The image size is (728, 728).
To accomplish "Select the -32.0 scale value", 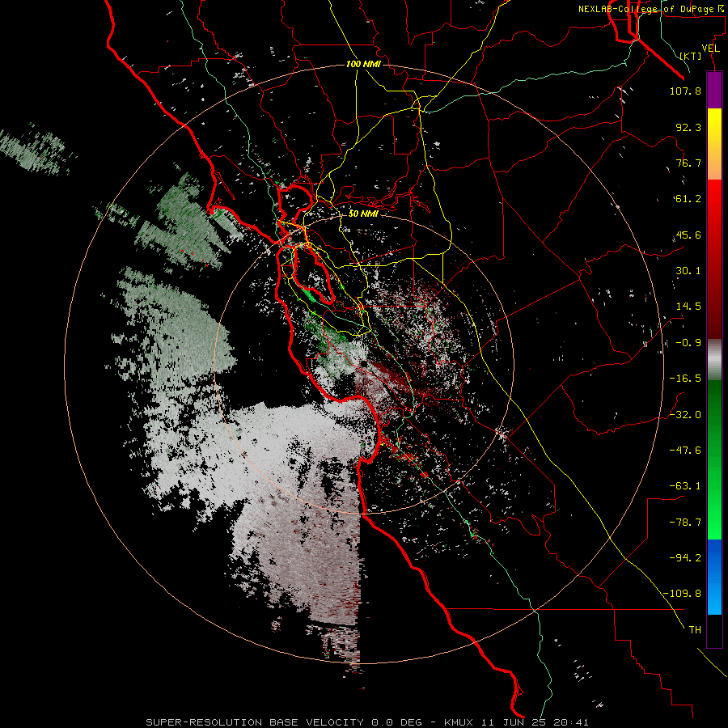I will click(685, 415).
